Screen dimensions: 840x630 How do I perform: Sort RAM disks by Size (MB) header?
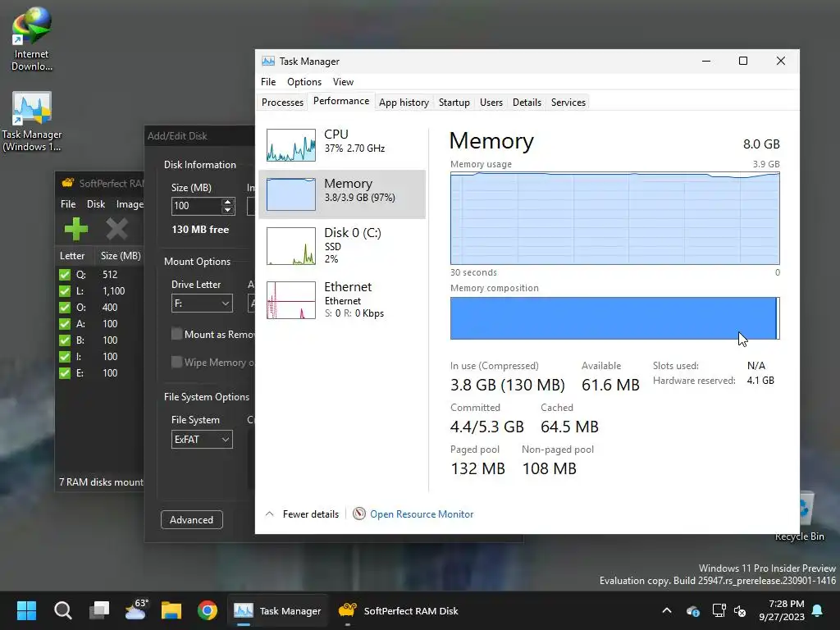(x=120, y=256)
